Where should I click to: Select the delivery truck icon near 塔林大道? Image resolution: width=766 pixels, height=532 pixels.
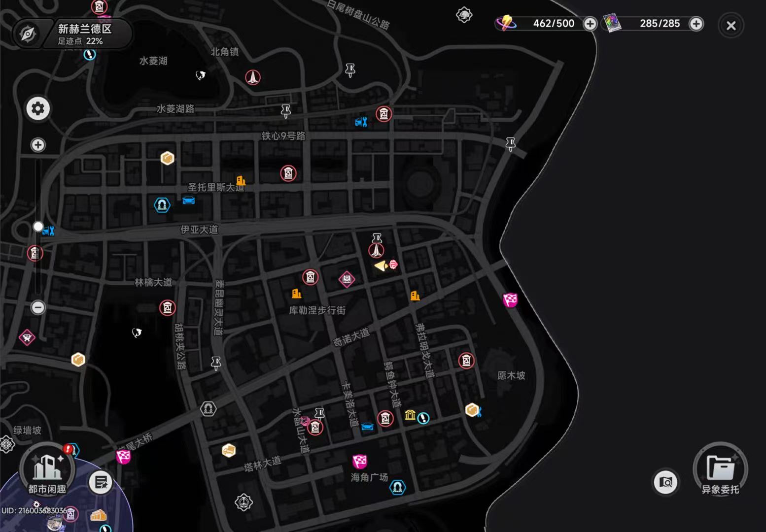229,450
